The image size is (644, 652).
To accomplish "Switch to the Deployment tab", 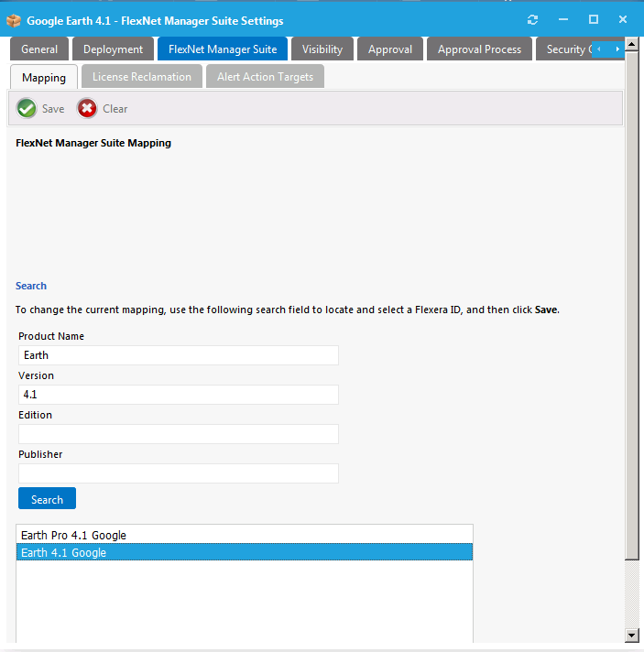I will click(x=113, y=49).
